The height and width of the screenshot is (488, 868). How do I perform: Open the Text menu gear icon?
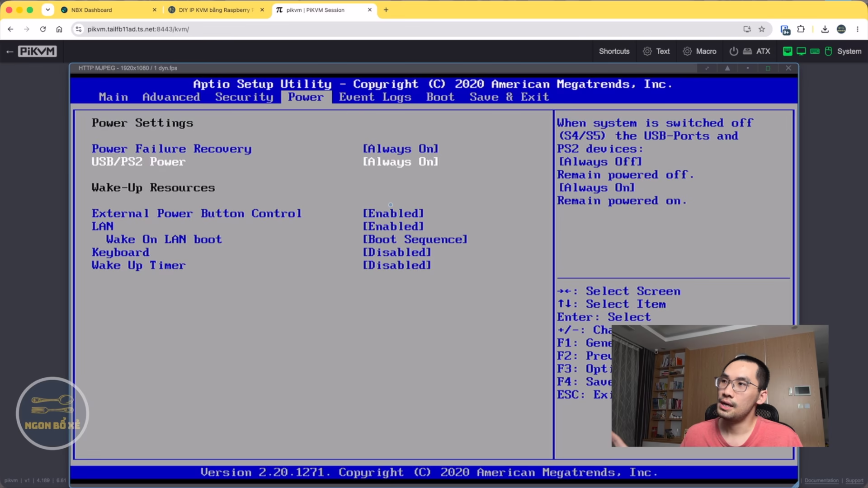(647, 52)
